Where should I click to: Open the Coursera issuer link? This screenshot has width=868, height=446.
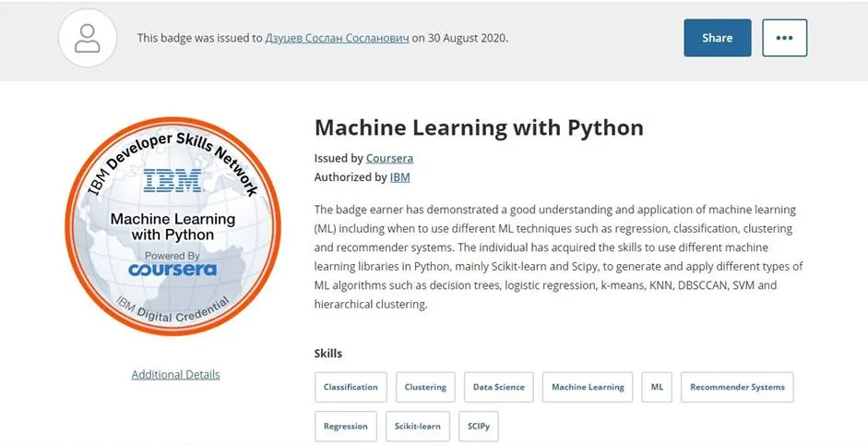coord(389,158)
